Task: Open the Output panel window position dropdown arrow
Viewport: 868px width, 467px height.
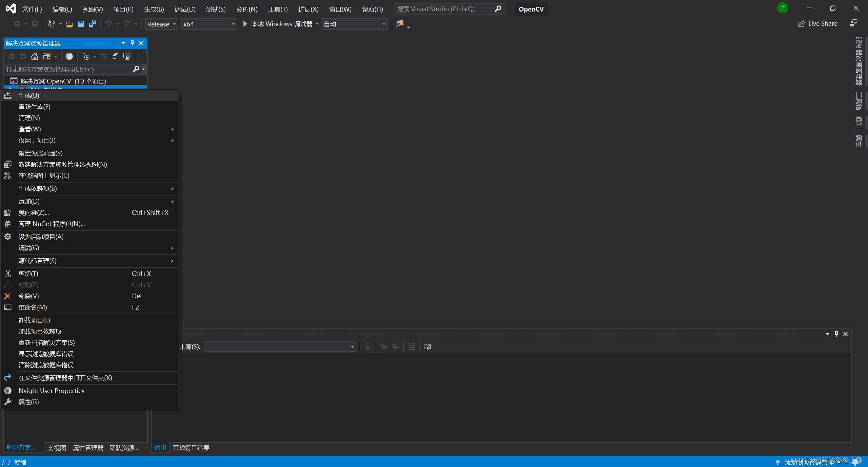Action: click(828, 334)
